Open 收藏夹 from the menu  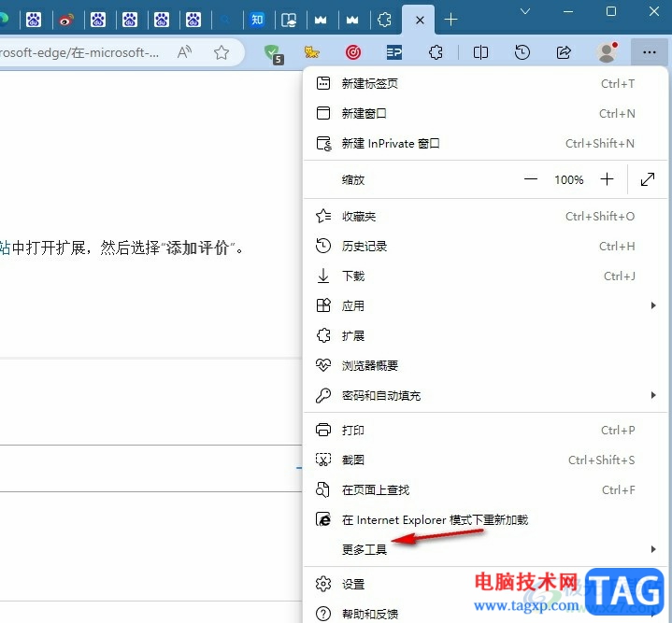click(x=485, y=217)
